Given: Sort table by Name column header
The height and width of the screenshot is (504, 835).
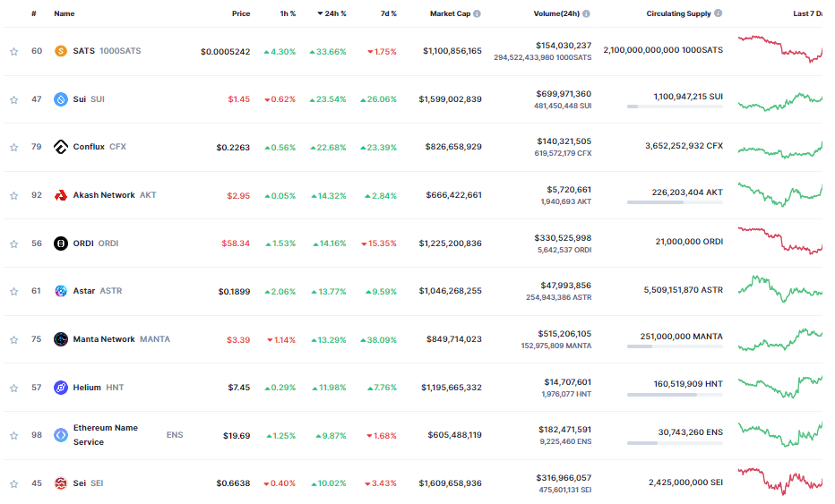Looking at the screenshot, I should pyautogui.click(x=64, y=13).
